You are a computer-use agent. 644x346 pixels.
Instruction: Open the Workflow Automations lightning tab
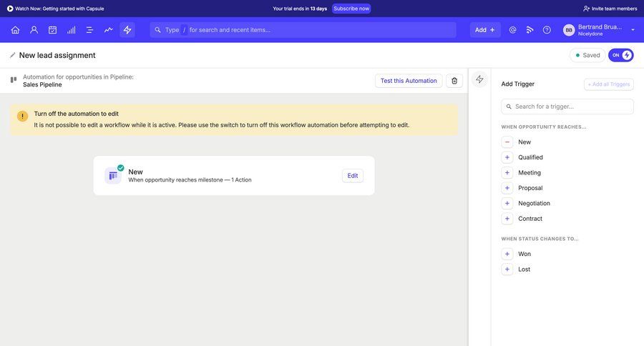coord(127,30)
